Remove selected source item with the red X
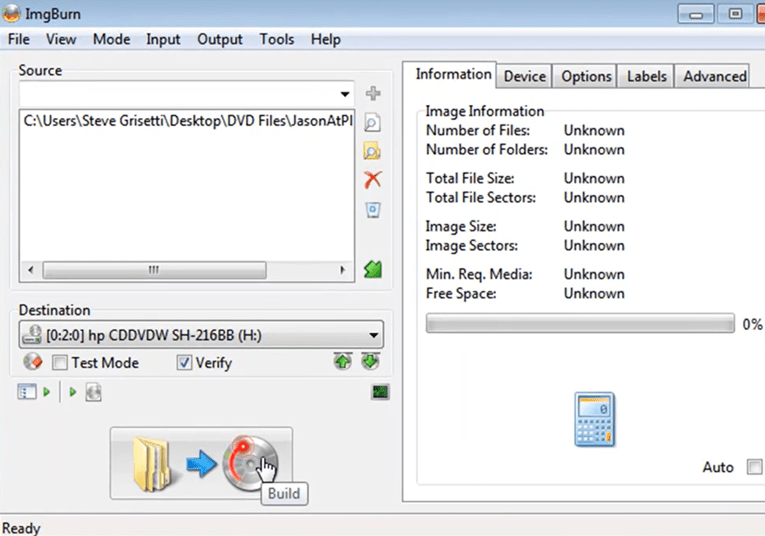 372,181
